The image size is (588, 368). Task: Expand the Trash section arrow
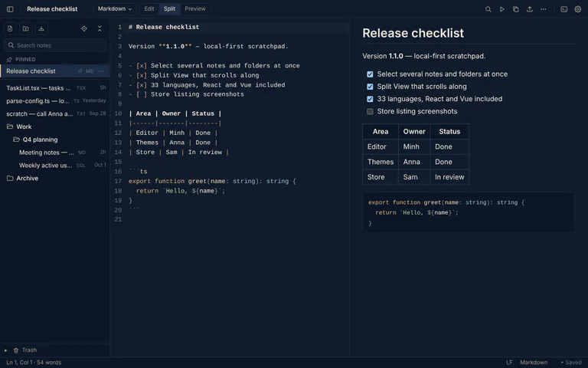pos(5,350)
